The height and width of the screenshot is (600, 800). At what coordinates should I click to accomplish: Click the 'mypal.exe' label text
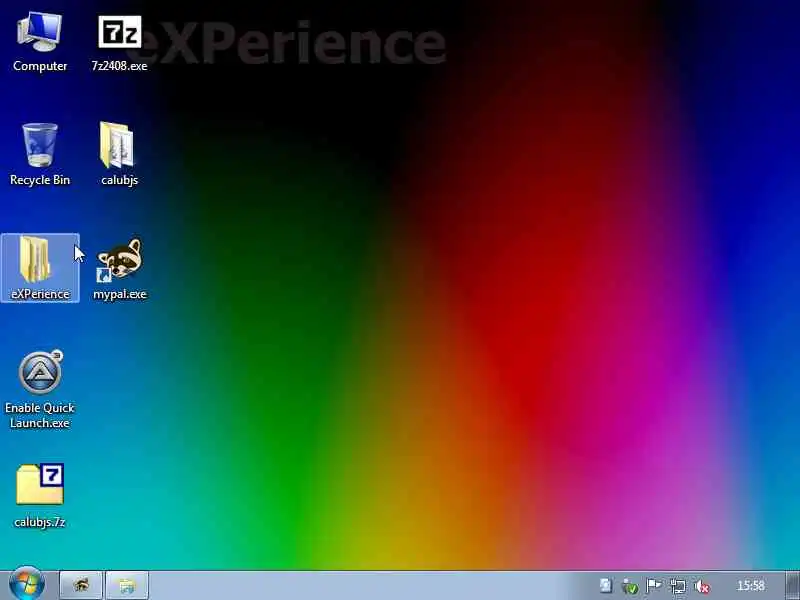[120, 294]
